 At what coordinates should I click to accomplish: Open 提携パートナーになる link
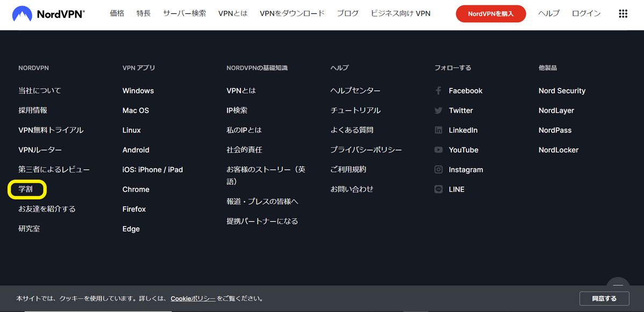point(262,221)
